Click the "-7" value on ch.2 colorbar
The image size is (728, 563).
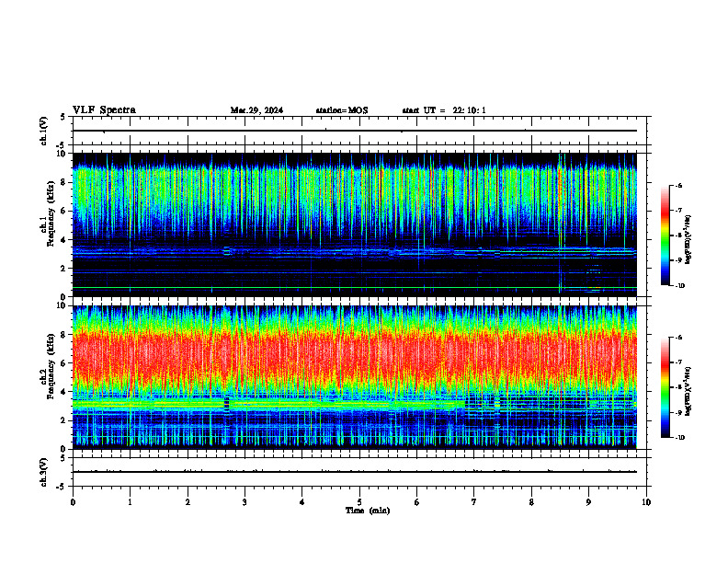pos(678,362)
